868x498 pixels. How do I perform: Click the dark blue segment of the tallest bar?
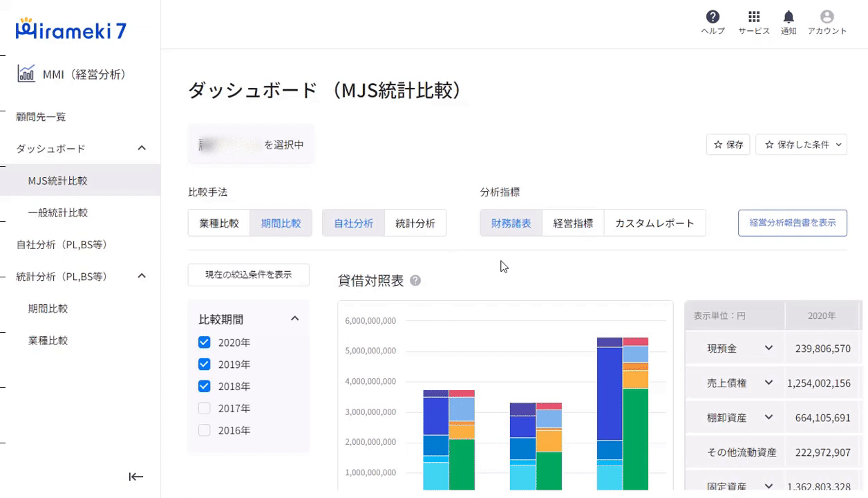pos(610,394)
